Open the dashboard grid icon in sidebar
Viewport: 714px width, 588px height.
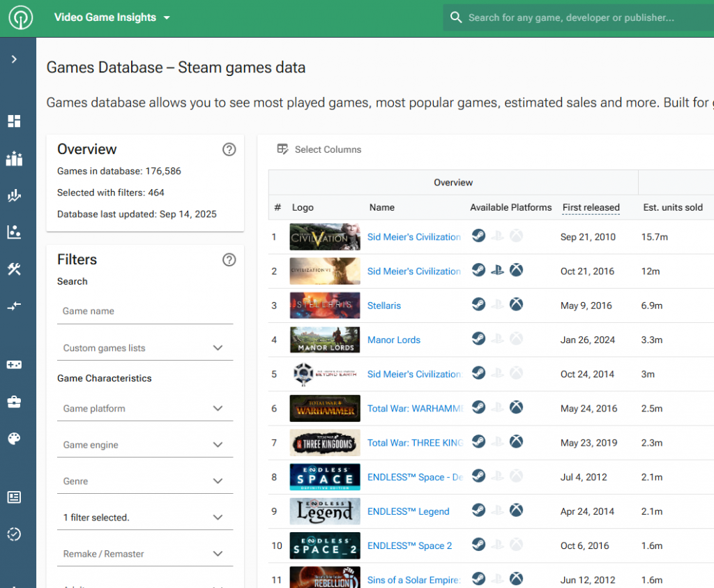click(14, 121)
